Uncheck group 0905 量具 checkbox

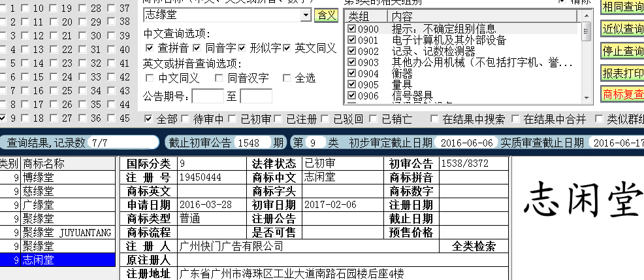[x=351, y=84]
